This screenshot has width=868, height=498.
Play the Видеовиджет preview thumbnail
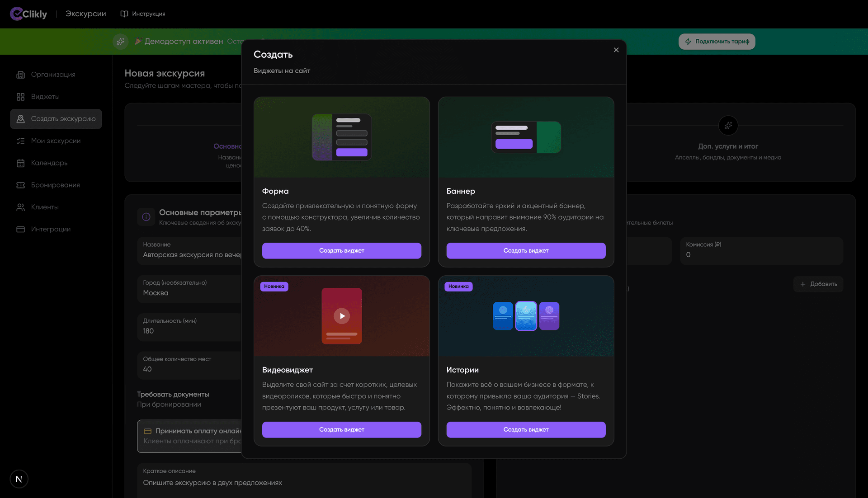(342, 316)
